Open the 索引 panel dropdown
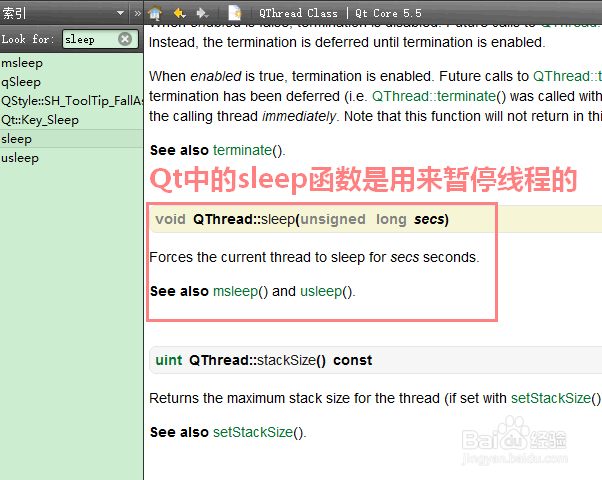This screenshot has width=602, height=480. point(121,13)
